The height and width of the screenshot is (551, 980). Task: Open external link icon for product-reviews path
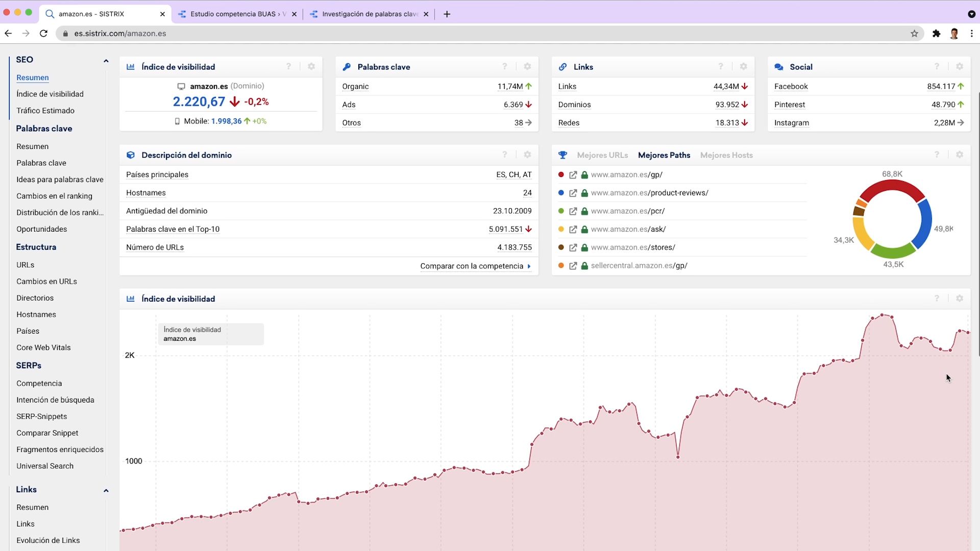coord(573,193)
